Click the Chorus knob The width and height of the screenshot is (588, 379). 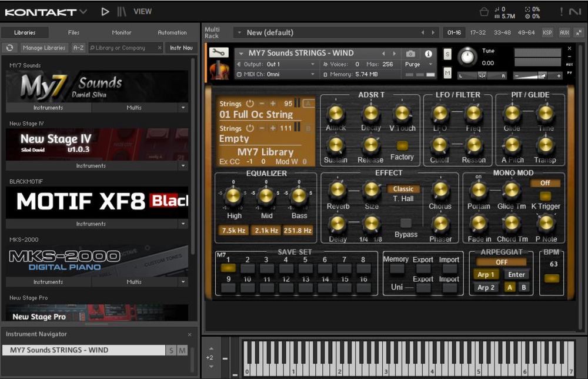pos(440,190)
